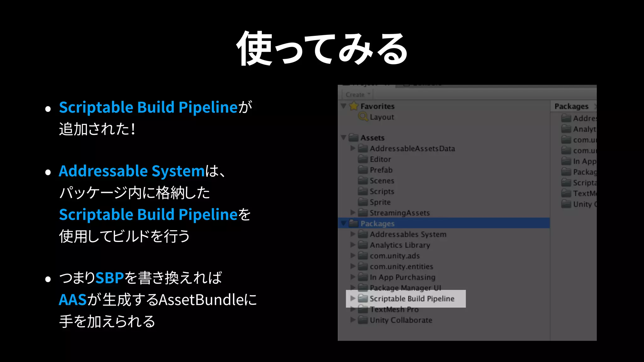Expand the Addressables System package arrow
Screen dimensions: 644x362
[x=353, y=234]
